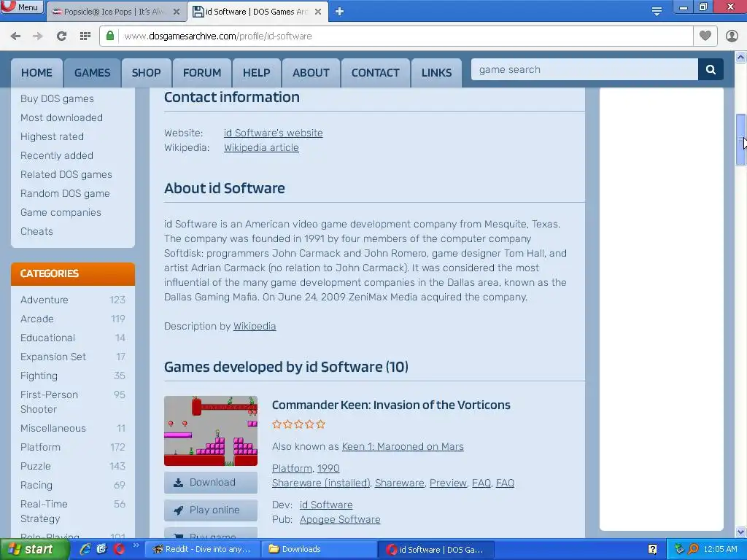The image size is (747, 560).
Task: Go back with the browser back arrow
Action: coord(15,36)
